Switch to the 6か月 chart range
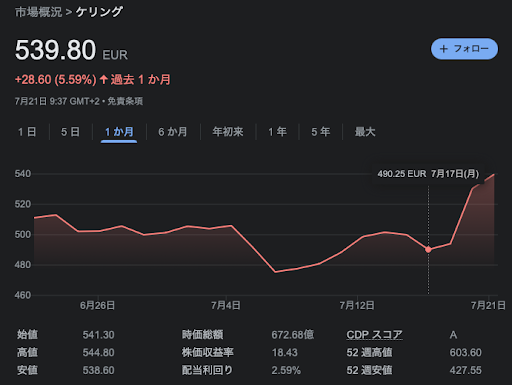512x385 pixels. click(173, 132)
